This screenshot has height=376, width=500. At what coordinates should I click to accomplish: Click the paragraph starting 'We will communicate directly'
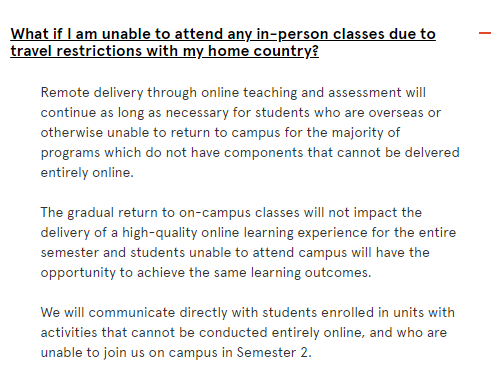pos(248,332)
